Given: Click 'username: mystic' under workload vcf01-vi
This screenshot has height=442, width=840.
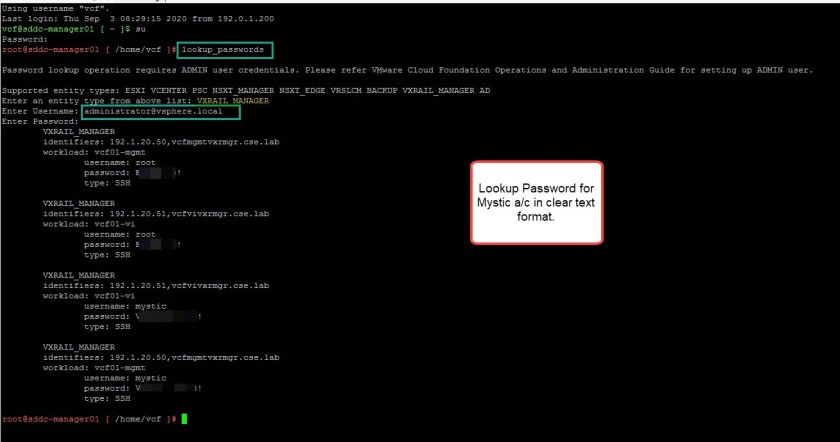Looking at the screenshot, I should (x=125, y=306).
